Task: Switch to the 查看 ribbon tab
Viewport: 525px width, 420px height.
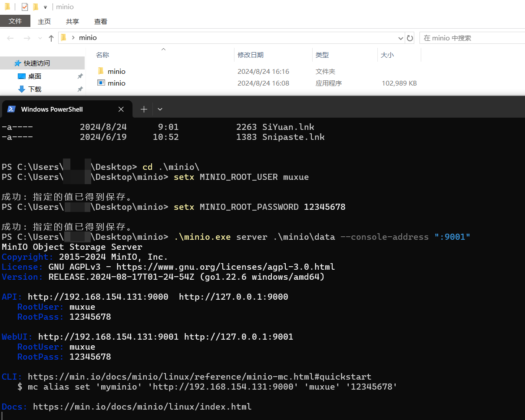Action: 100,21
